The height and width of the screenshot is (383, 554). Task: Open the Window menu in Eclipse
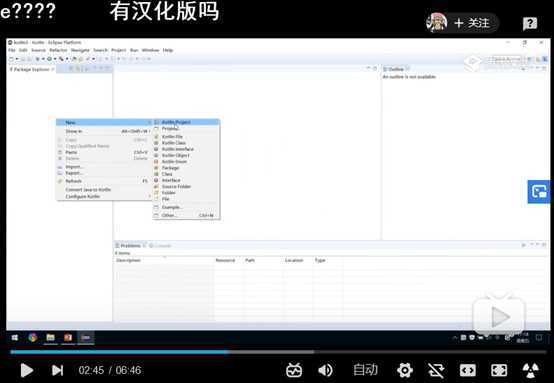click(151, 50)
